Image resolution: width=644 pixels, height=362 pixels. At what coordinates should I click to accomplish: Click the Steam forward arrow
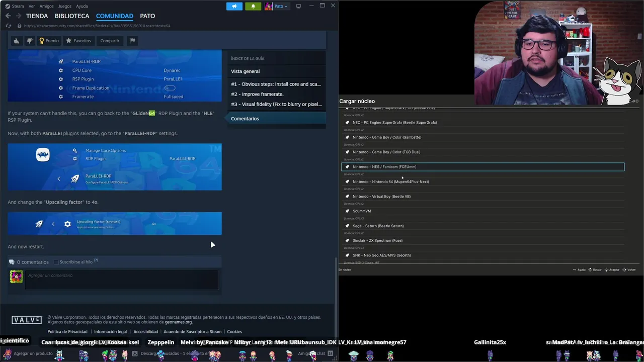point(18,16)
